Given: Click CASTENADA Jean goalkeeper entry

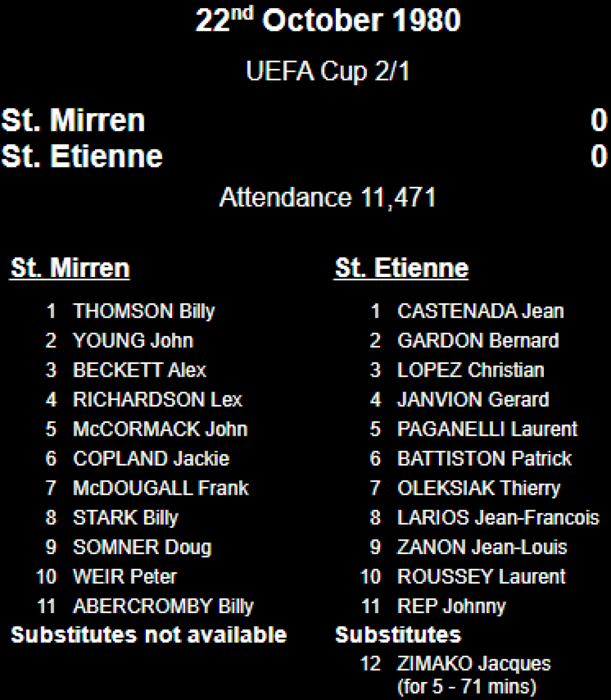Looking at the screenshot, I should pos(480,311).
